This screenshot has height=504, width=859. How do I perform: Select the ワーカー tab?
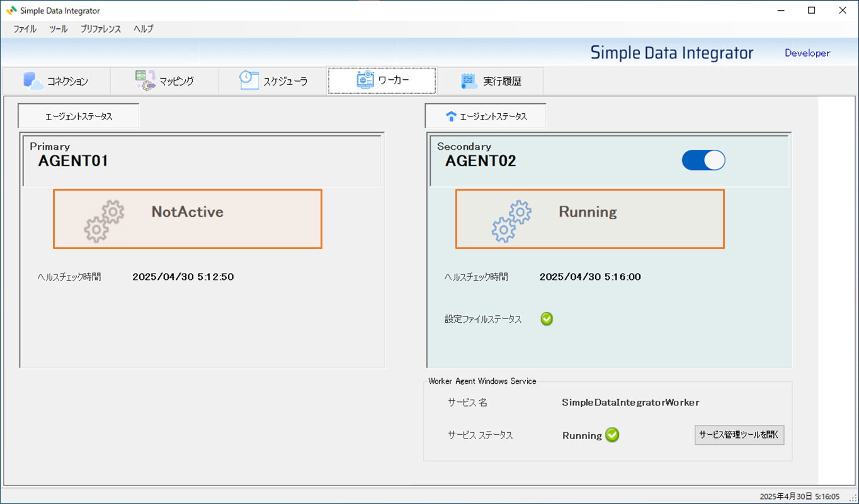(x=382, y=81)
